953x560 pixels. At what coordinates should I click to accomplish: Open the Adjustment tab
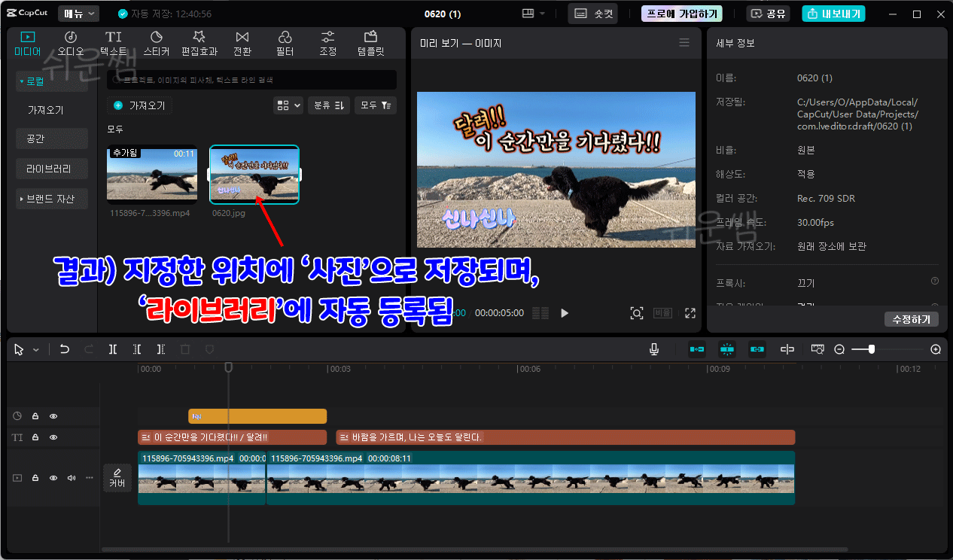coord(327,44)
